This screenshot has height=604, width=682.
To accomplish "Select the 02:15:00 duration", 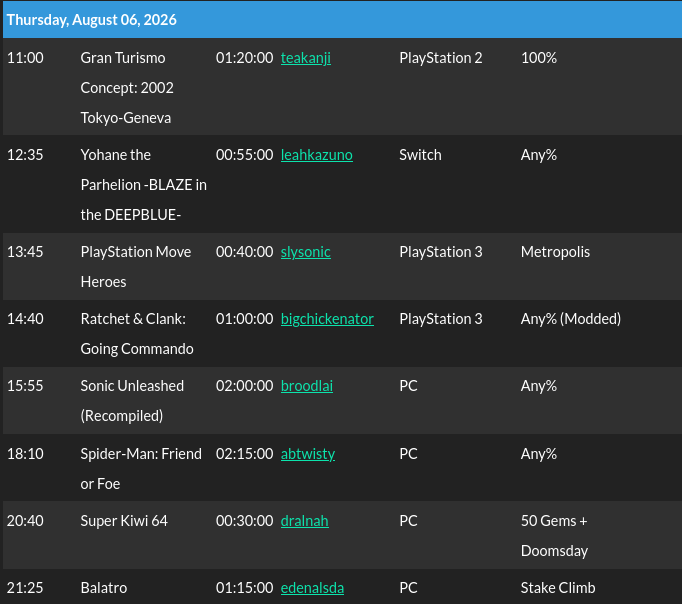I will pos(244,454).
